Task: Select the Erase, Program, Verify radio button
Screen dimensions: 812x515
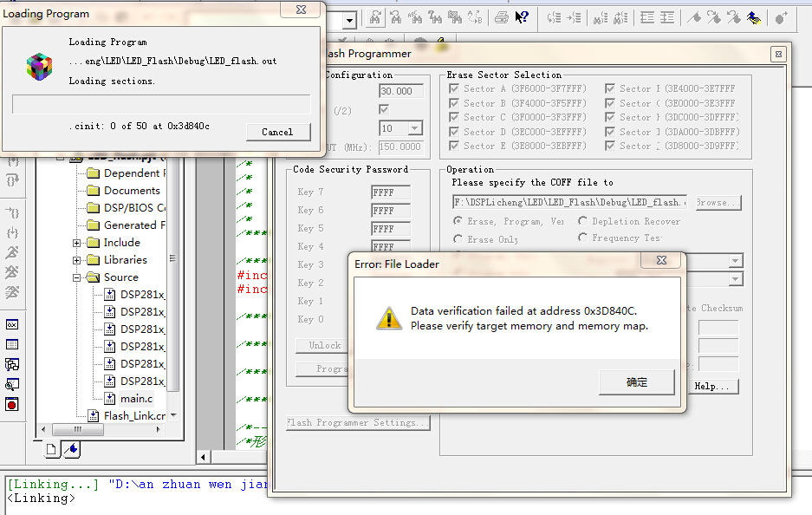Action: [458, 221]
